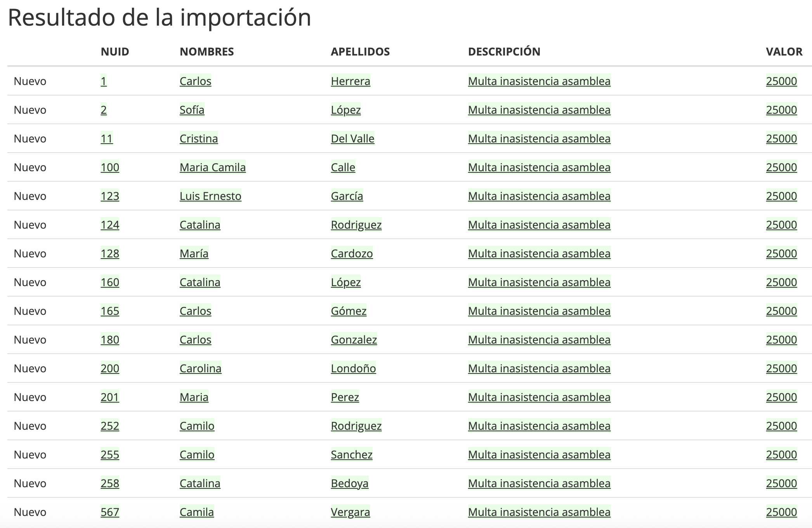Click NUID 160 link

point(110,282)
